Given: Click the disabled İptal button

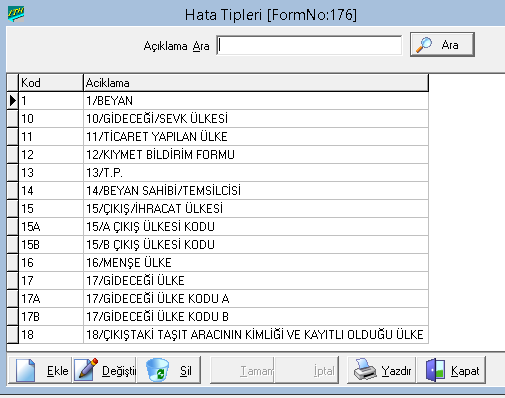Looking at the screenshot, I should click(x=307, y=370).
